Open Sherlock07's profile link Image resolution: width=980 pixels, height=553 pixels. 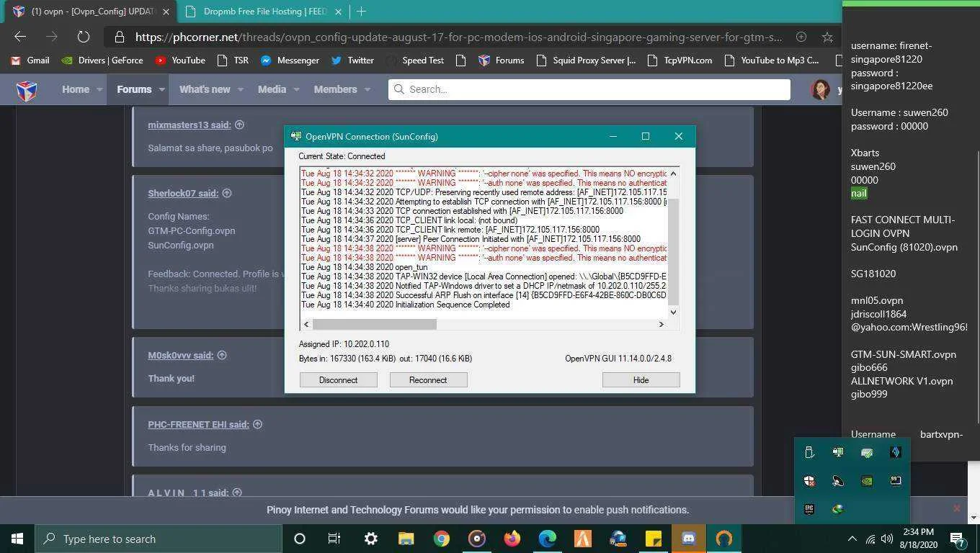click(x=183, y=193)
